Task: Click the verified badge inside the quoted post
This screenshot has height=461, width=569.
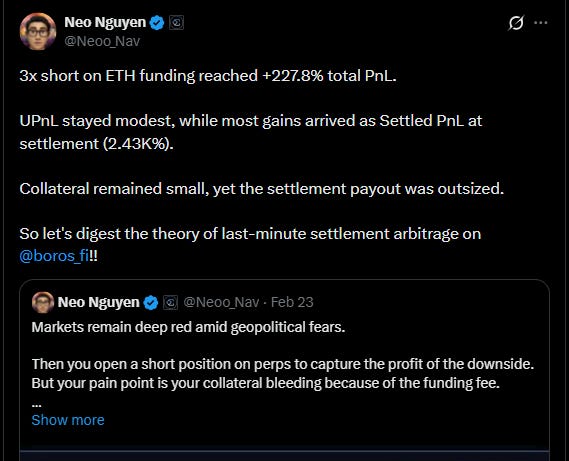Action: tap(151, 302)
